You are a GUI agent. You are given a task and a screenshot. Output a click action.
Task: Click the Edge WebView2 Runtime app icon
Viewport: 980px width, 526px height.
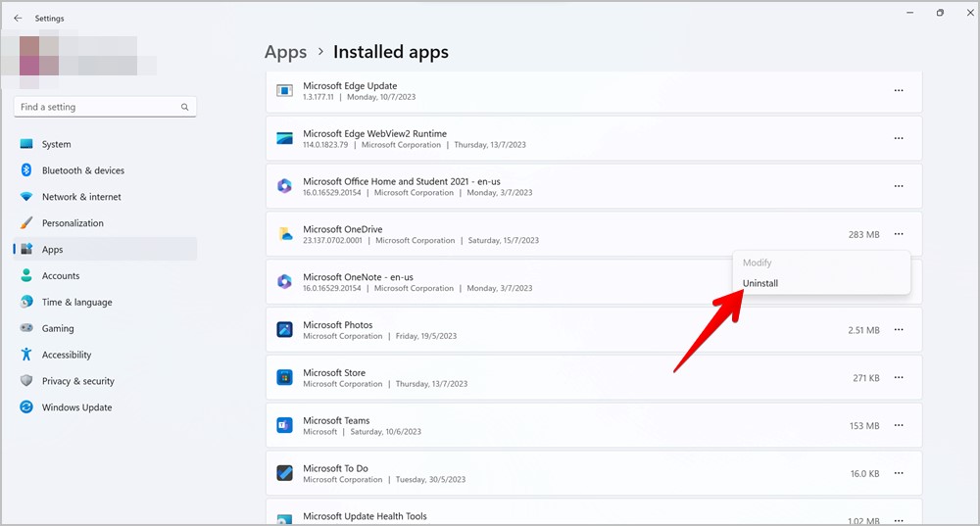284,138
